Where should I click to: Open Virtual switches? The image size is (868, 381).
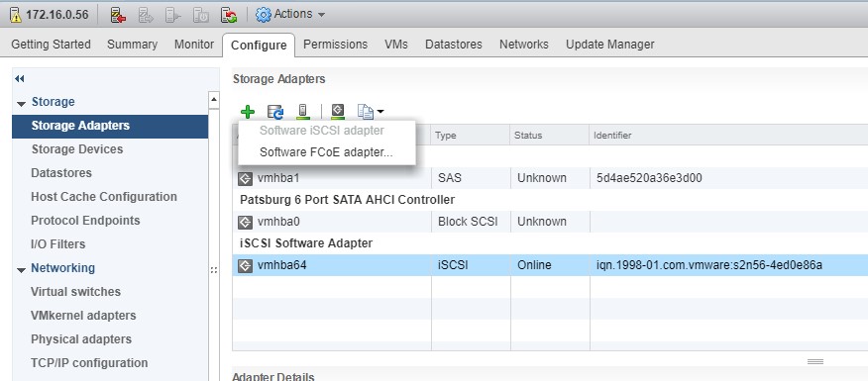click(x=76, y=292)
